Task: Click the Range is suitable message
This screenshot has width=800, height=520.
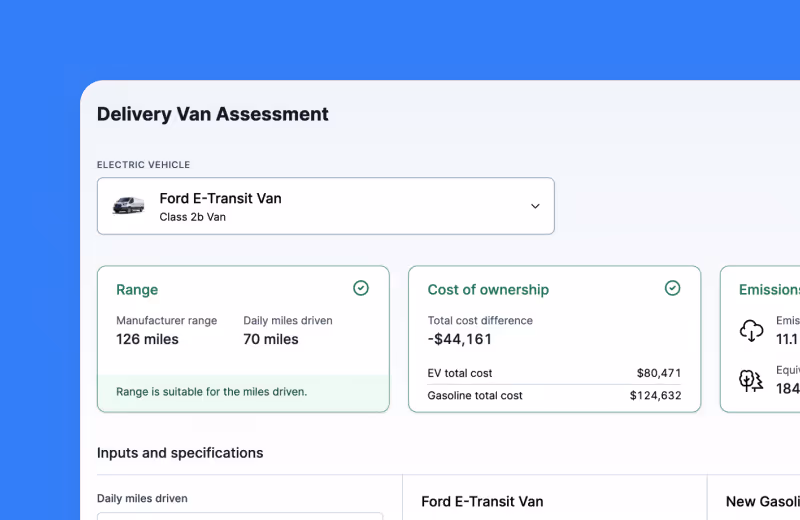Action: pos(211,392)
